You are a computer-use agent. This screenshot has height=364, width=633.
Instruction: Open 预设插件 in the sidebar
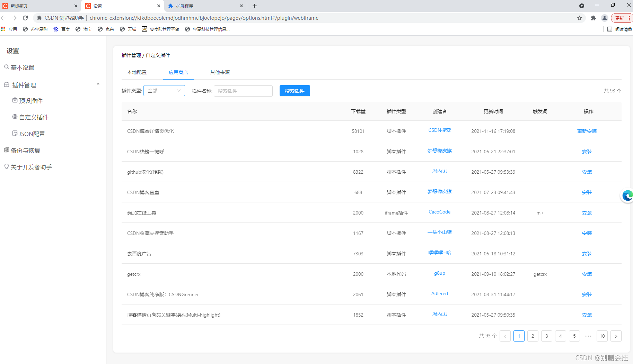pyautogui.click(x=27, y=101)
